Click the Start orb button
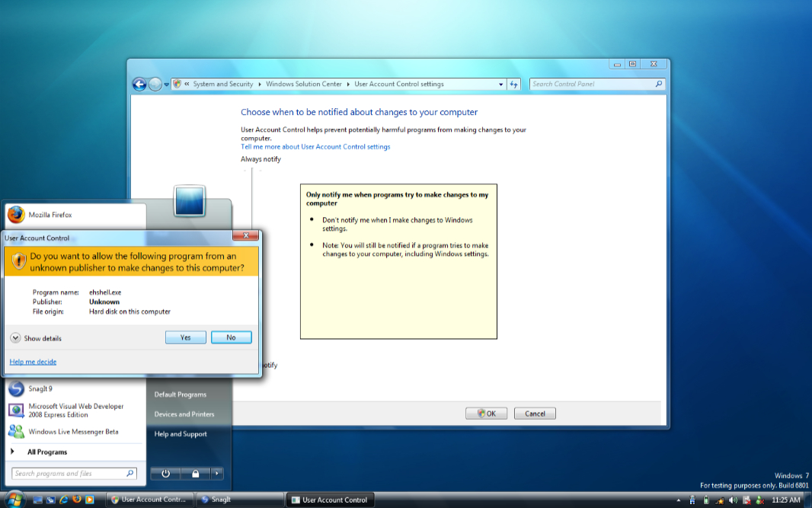This screenshot has width=812, height=508. 14,500
